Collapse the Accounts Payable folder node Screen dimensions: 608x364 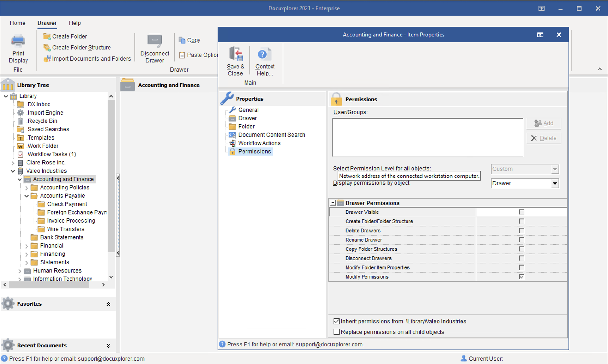click(27, 196)
